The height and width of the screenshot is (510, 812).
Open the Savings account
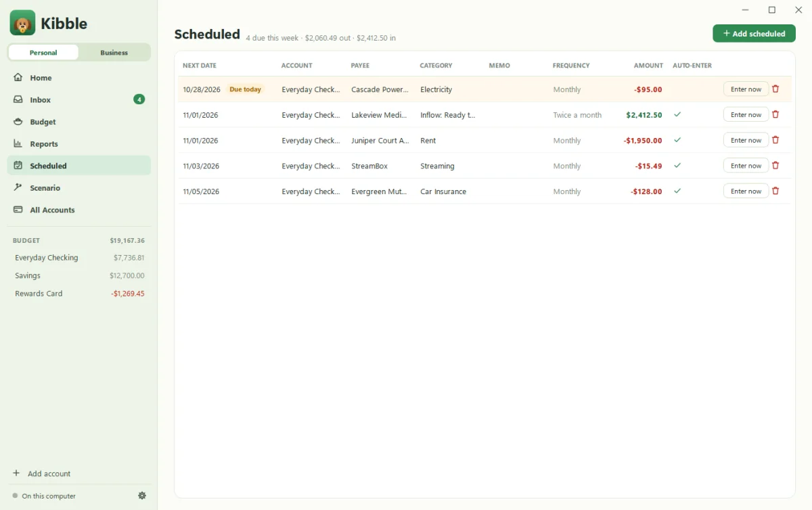(79, 275)
